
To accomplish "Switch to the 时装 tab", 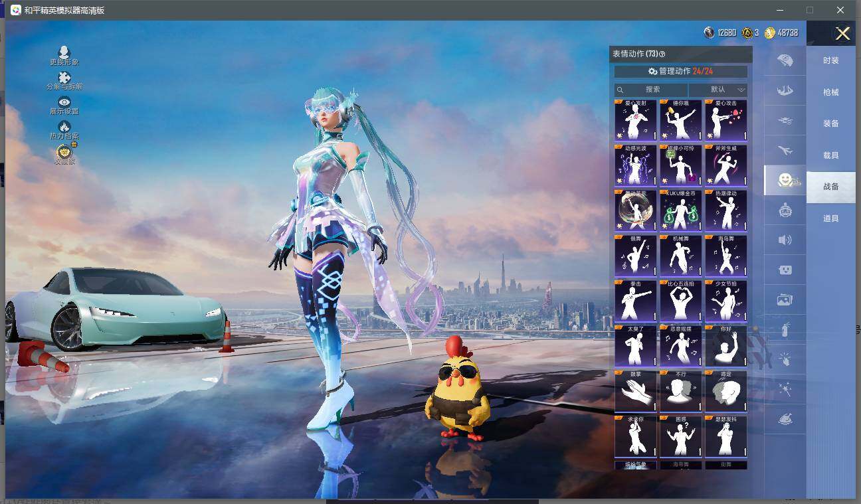I will 831,60.
